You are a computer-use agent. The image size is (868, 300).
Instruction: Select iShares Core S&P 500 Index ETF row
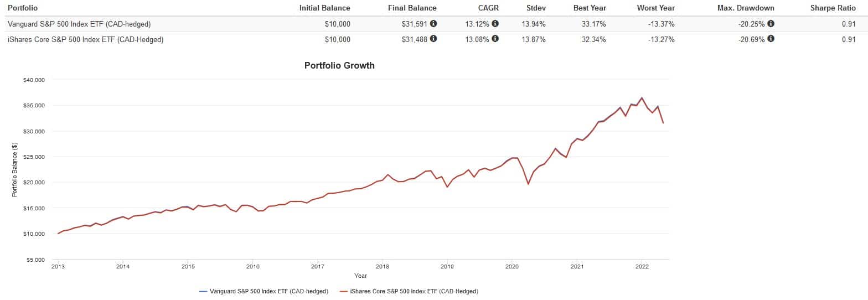pyautogui.click(x=85, y=39)
